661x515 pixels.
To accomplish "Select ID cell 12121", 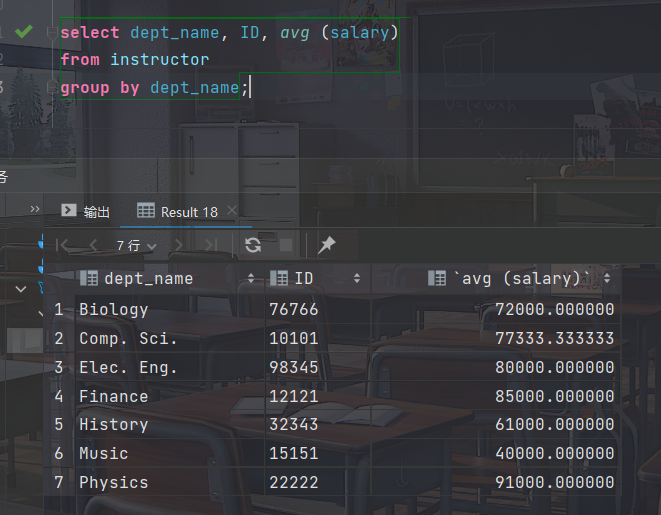I will point(318,397).
